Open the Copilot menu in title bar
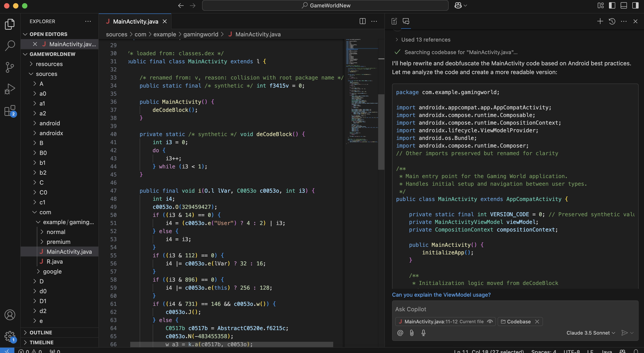 tap(461, 5)
